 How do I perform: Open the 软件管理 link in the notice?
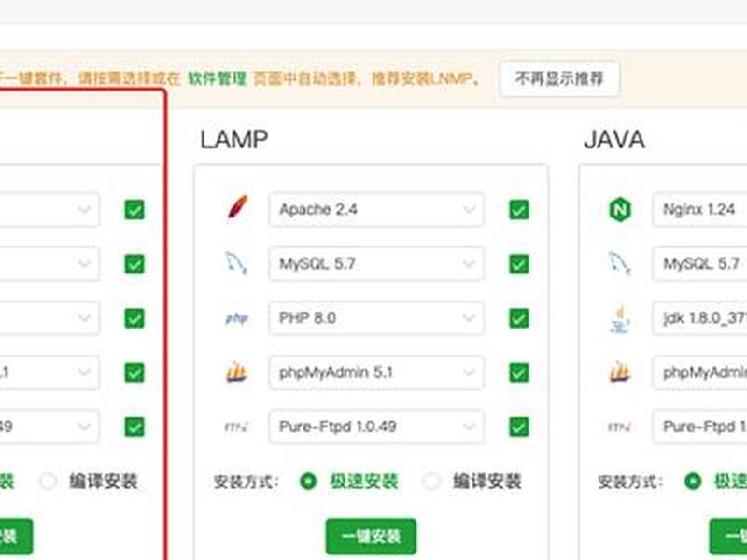pyautogui.click(x=217, y=78)
